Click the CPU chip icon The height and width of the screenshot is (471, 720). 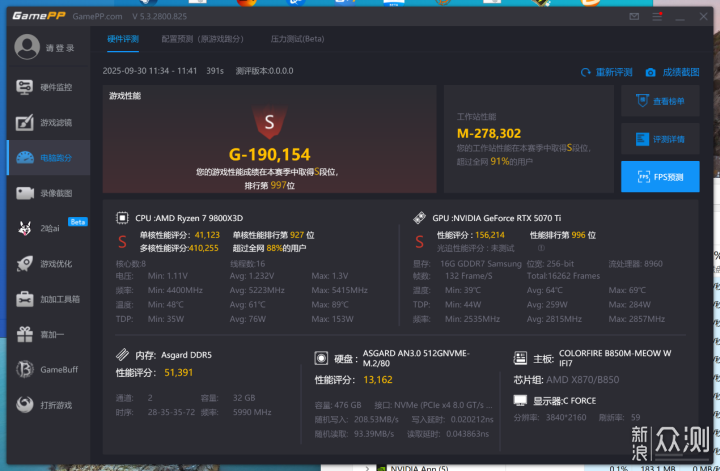click(x=122, y=218)
